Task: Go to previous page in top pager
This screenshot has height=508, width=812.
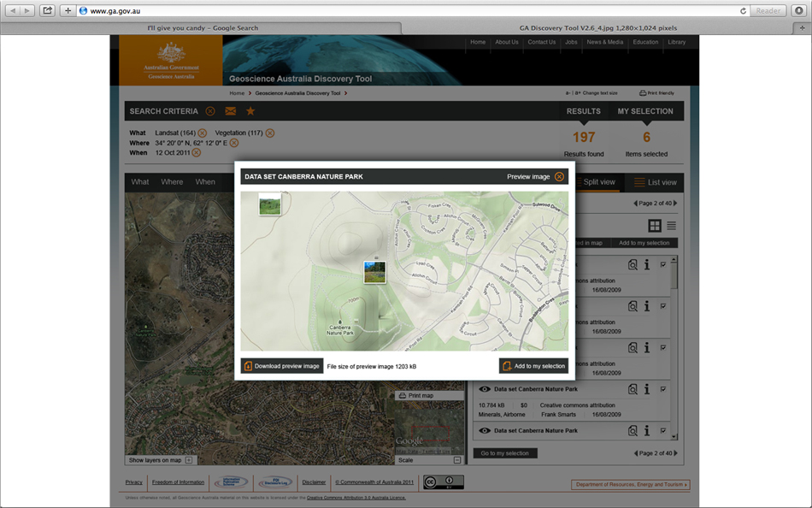Action: pyautogui.click(x=635, y=204)
